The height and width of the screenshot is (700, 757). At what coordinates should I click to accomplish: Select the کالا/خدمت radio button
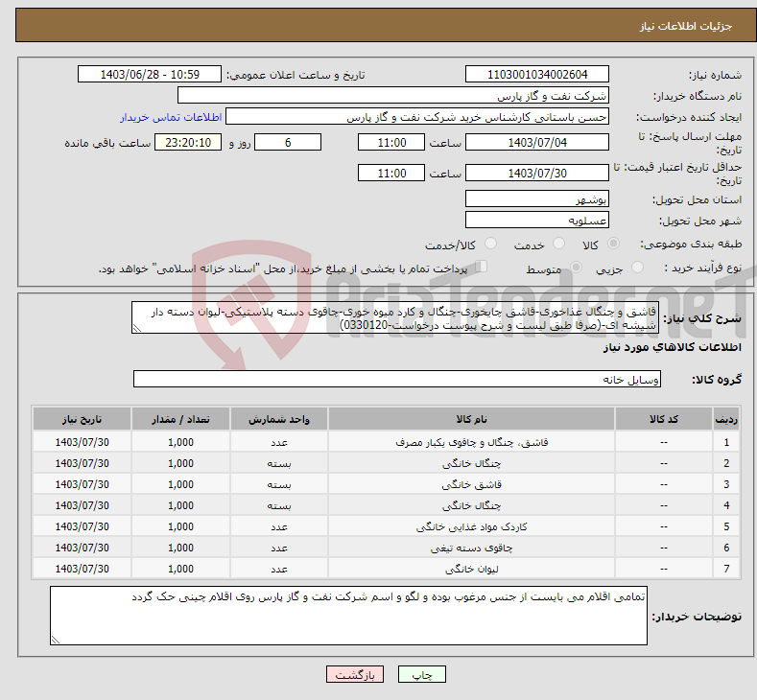tap(490, 244)
